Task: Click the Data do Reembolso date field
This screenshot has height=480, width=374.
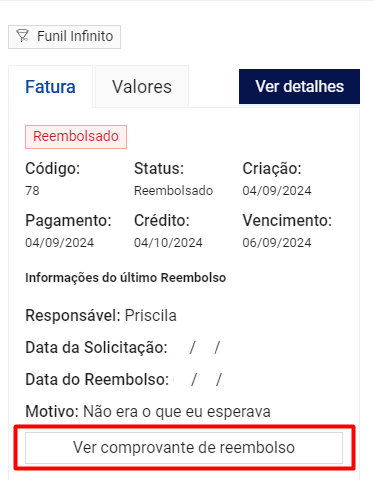Action: (199, 380)
